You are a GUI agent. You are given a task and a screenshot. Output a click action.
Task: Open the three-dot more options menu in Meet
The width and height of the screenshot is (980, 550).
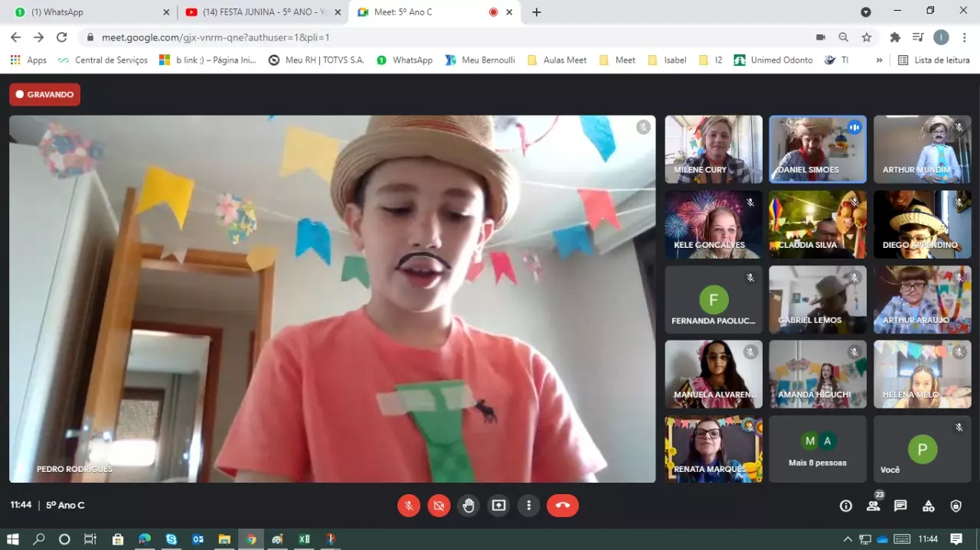point(529,506)
